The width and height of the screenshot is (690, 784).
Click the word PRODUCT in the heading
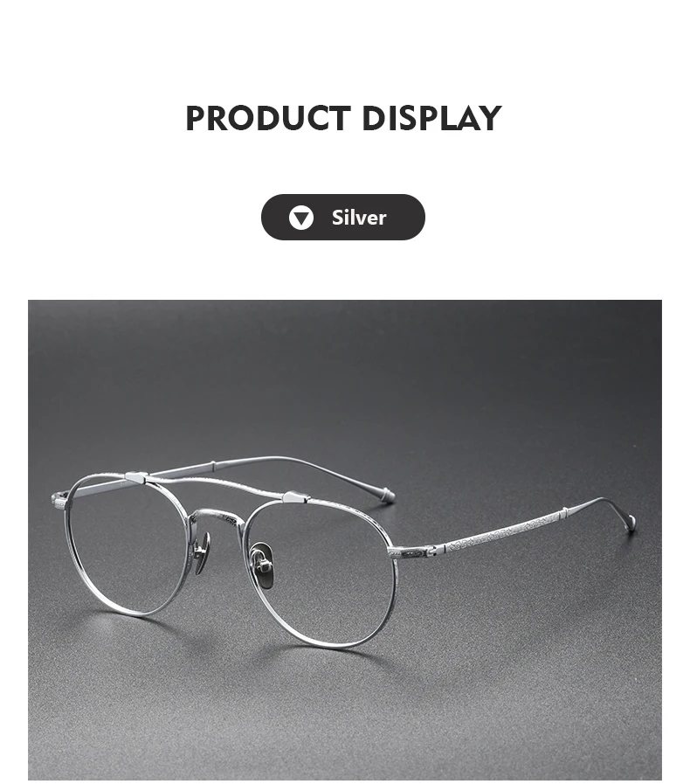[x=267, y=118]
